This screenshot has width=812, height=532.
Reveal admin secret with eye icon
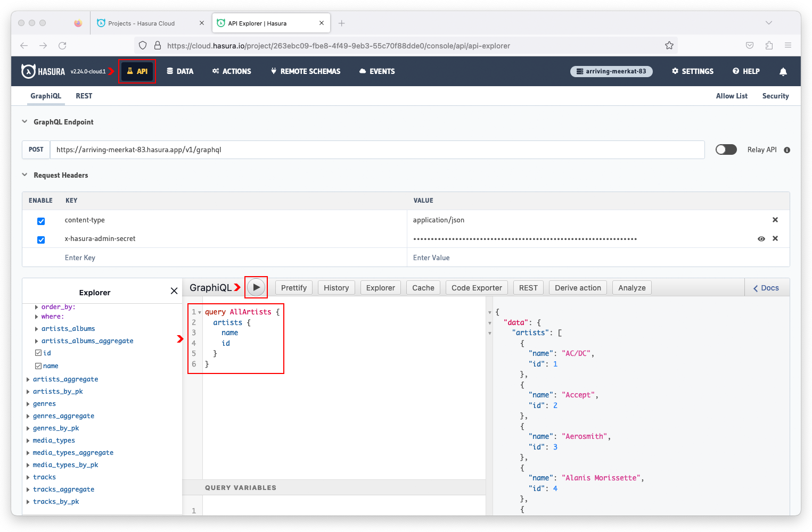[761, 239]
